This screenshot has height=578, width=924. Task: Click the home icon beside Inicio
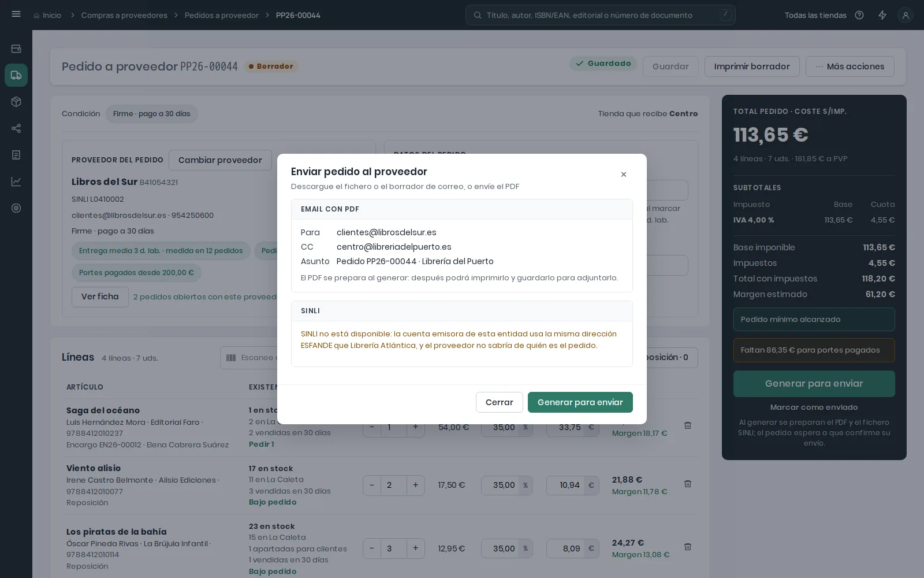pos(37,16)
